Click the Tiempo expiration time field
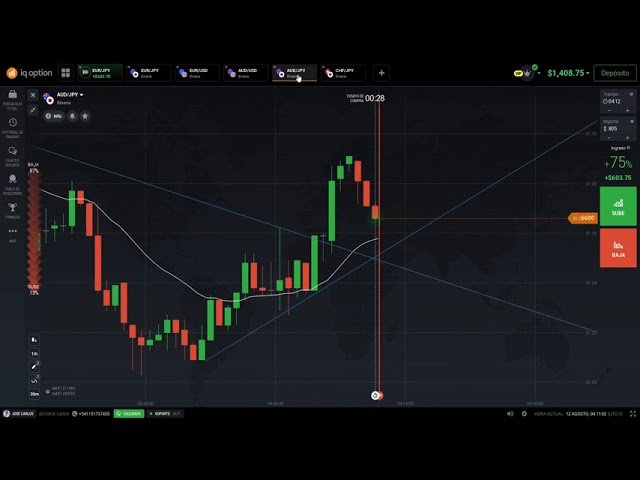640x480 pixels. point(618,101)
